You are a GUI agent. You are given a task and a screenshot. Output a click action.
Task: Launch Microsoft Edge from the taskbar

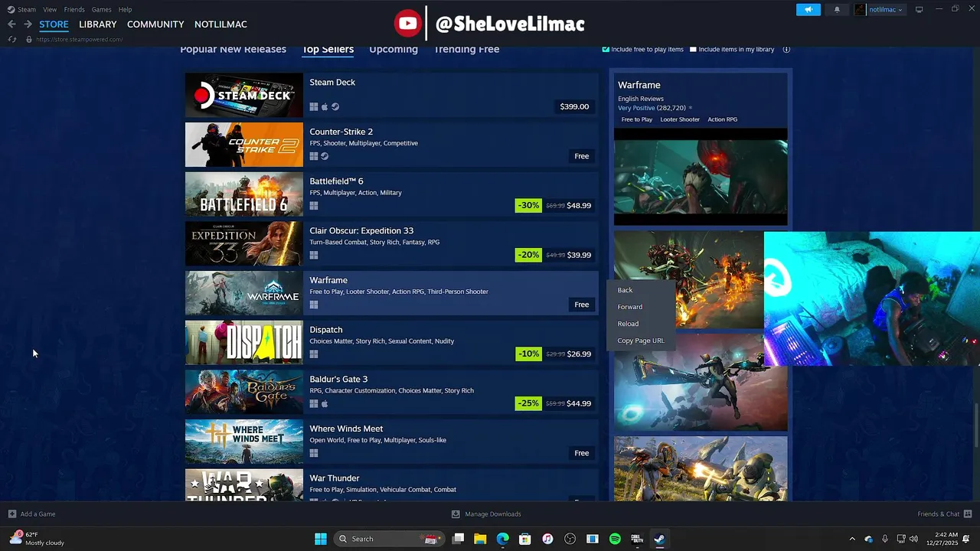coord(502,539)
